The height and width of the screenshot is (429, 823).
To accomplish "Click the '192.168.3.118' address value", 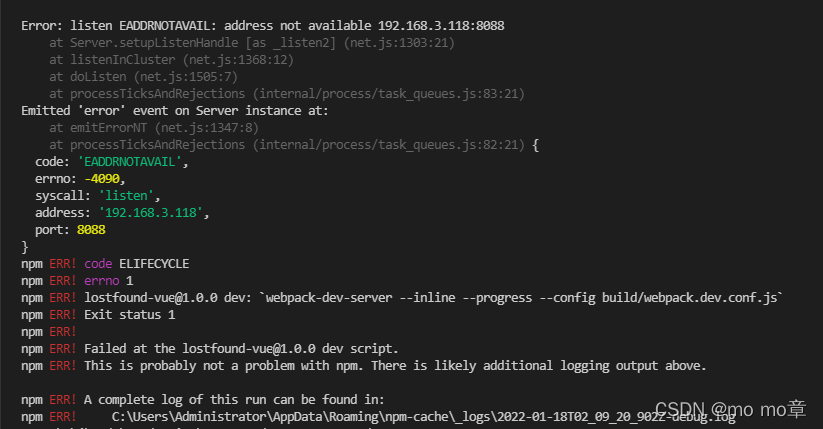I will pos(151,213).
